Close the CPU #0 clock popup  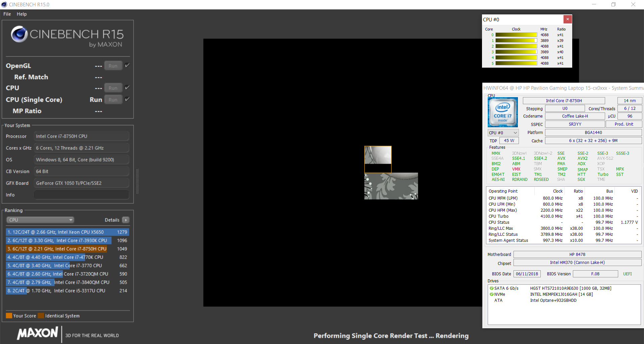pos(568,19)
